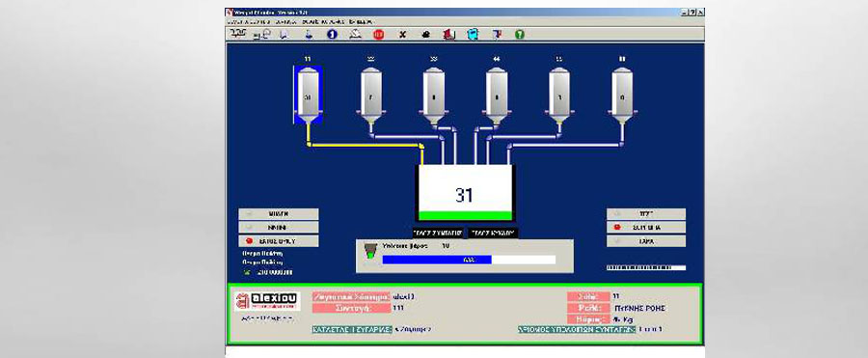This screenshot has height=358, width=868.
Task: Click the window help button in title bar
Action: [692, 13]
